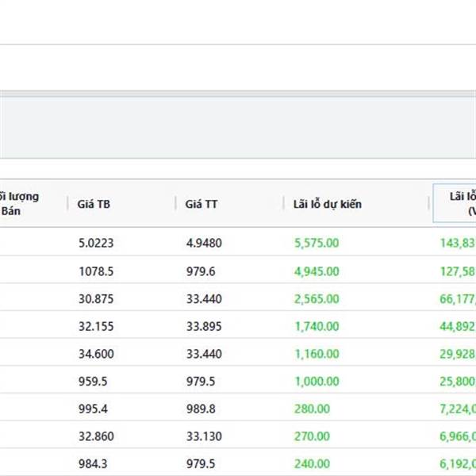Click the Giá TT value 33.895

click(x=203, y=327)
